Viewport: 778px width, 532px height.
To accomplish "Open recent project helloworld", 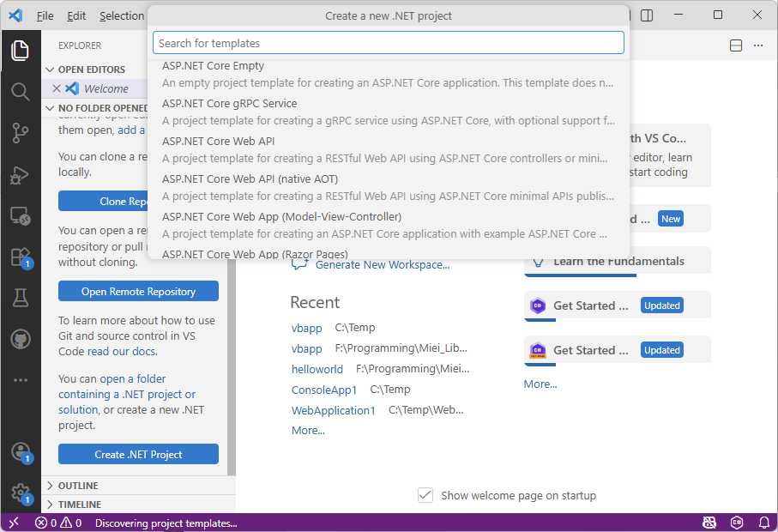I will tap(317, 369).
